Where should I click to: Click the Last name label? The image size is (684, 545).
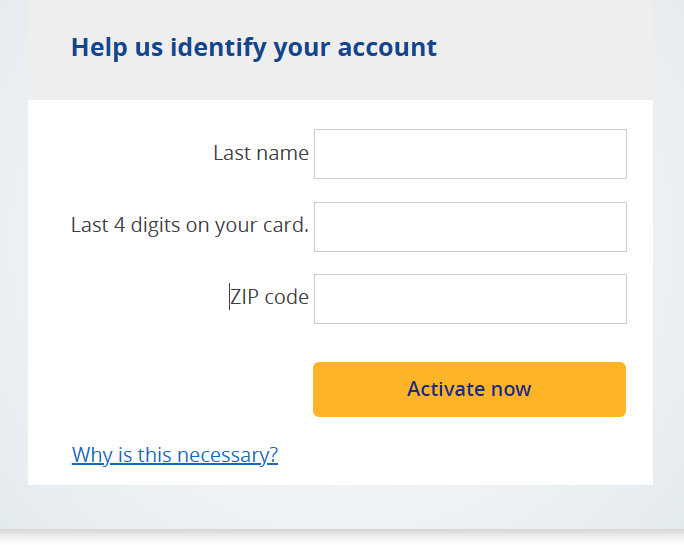260,153
